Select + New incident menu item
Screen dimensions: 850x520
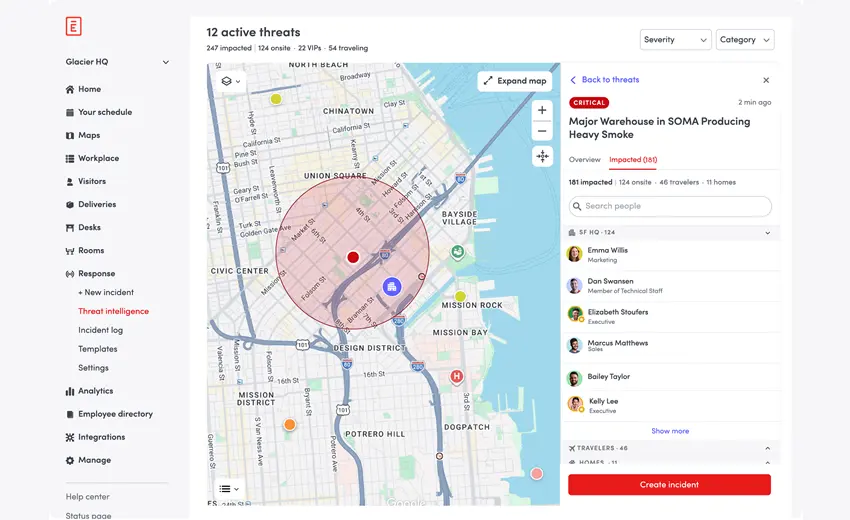pos(106,292)
